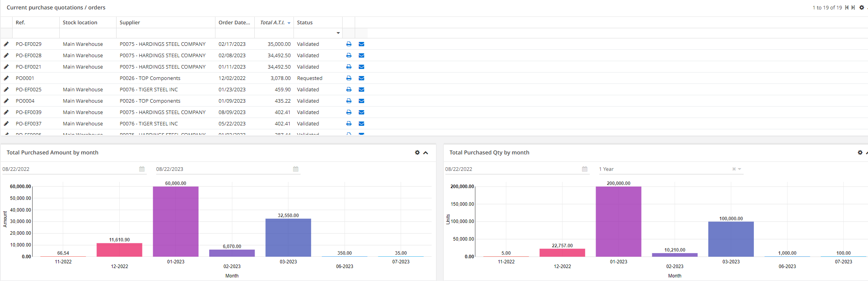
Task: Email purchase order PO-EF0021 to supplier
Action: click(x=361, y=67)
